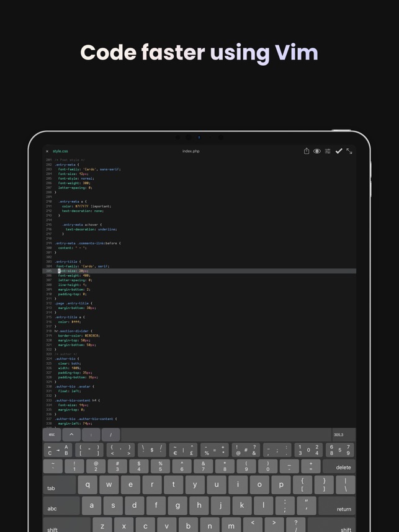The height and width of the screenshot is (532, 399).
Task: Tap the $ 4 key in the number row
Action: (x=139, y=466)
